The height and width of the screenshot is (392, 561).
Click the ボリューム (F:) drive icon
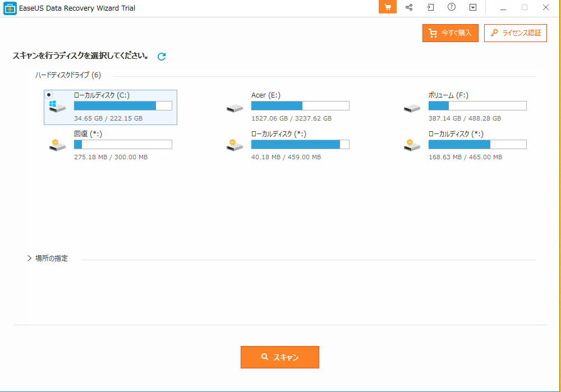click(412, 108)
